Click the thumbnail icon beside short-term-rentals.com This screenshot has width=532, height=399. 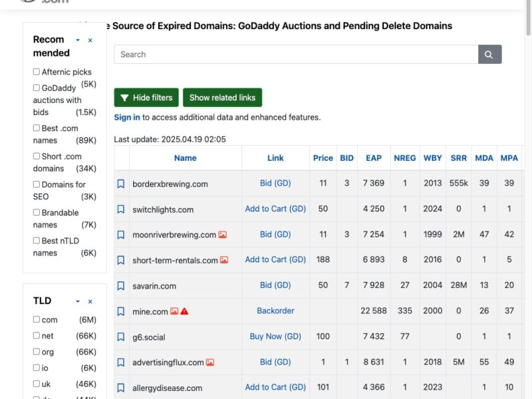tap(224, 259)
